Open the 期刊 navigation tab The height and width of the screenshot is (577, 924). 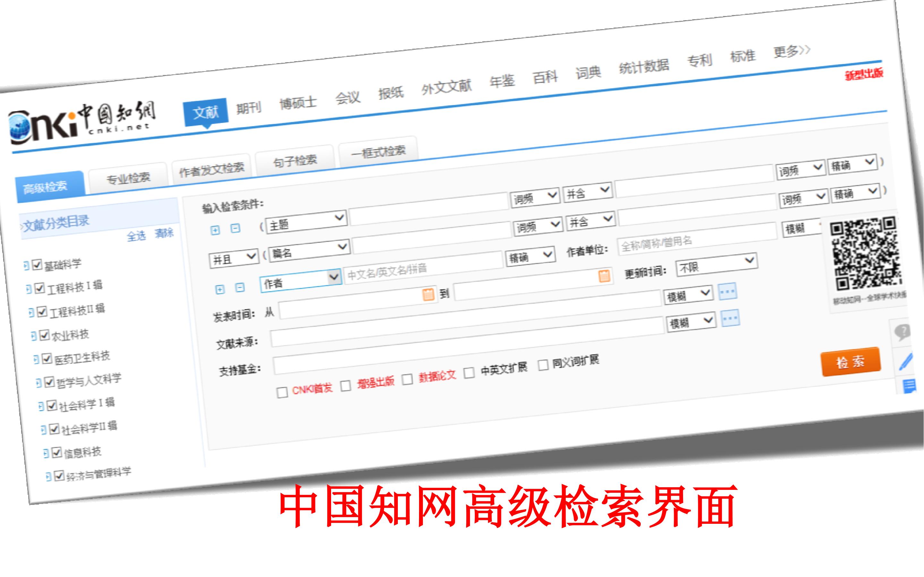[249, 108]
